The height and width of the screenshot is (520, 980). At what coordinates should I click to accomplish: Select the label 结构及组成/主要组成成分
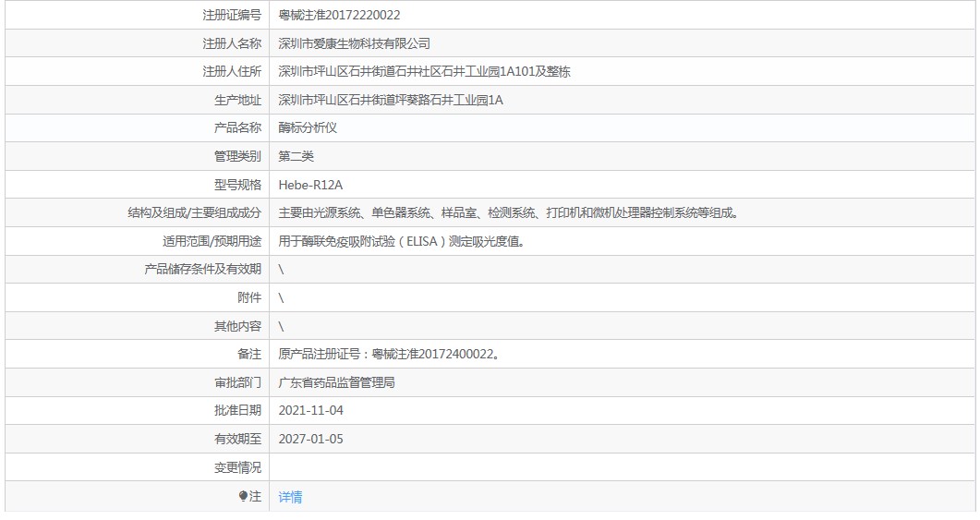(x=194, y=213)
